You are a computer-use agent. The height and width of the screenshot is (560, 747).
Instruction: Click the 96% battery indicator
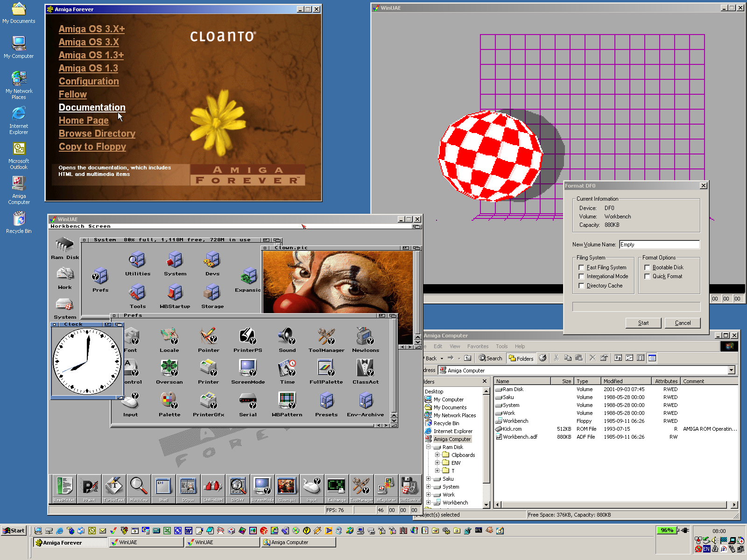click(x=667, y=530)
